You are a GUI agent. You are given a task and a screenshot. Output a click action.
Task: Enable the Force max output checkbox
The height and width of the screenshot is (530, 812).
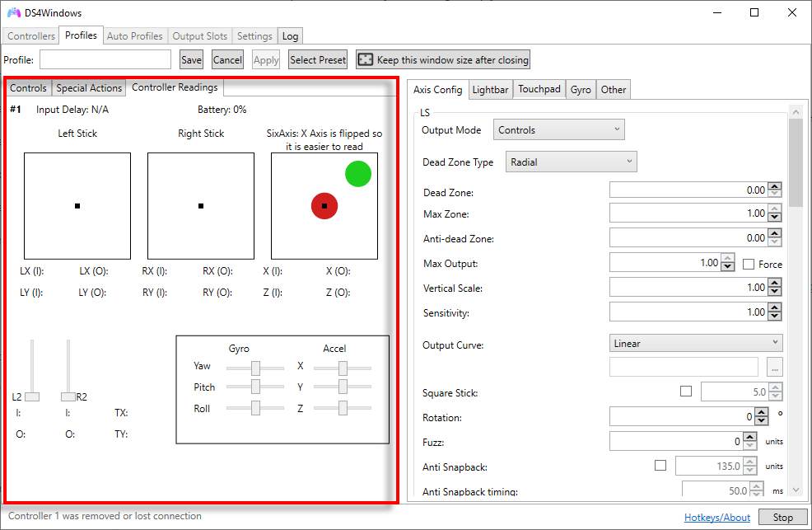[749, 265]
